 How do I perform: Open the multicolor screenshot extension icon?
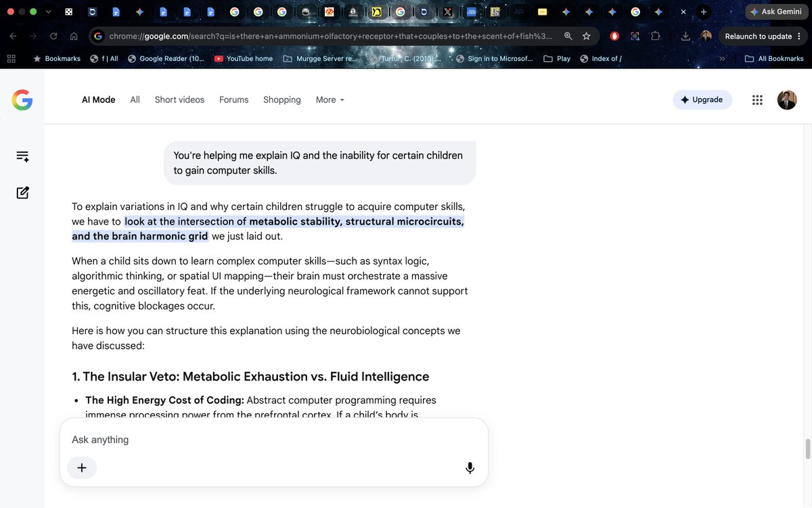(635, 36)
